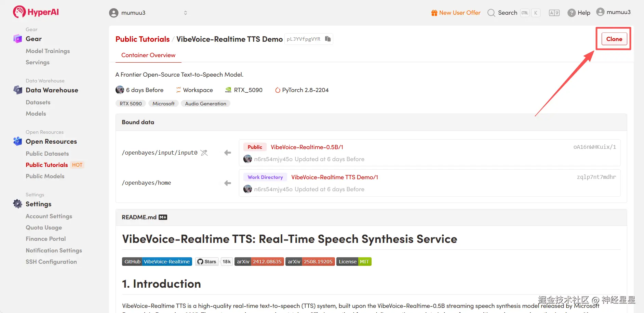The image size is (644, 313).
Task: Open the GitHub VibeVoice-Realtime badge
Action: tap(157, 262)
